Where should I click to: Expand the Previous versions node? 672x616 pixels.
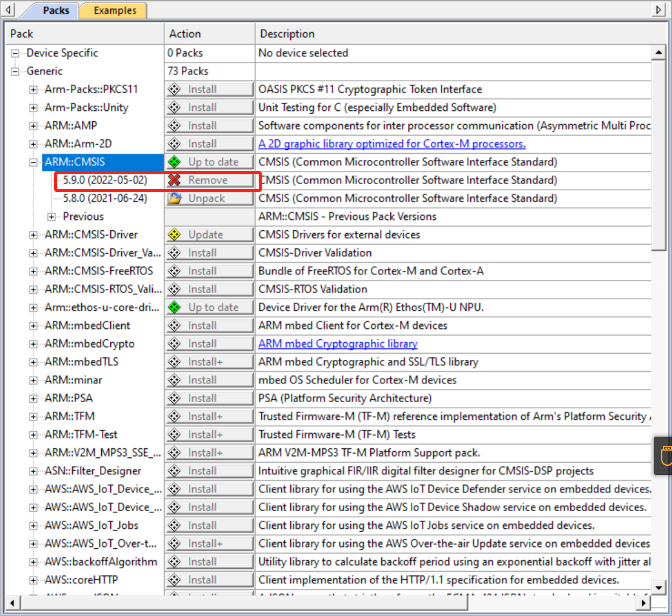point(52,217)
